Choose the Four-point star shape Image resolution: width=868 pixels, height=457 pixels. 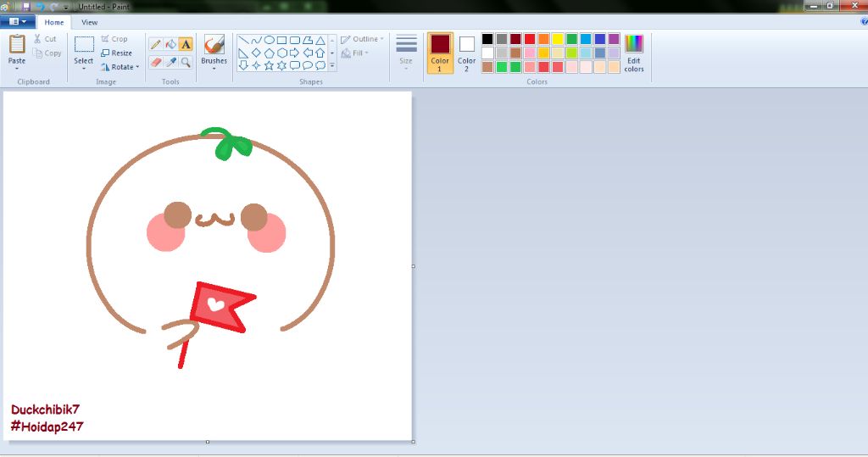point(256,66)
